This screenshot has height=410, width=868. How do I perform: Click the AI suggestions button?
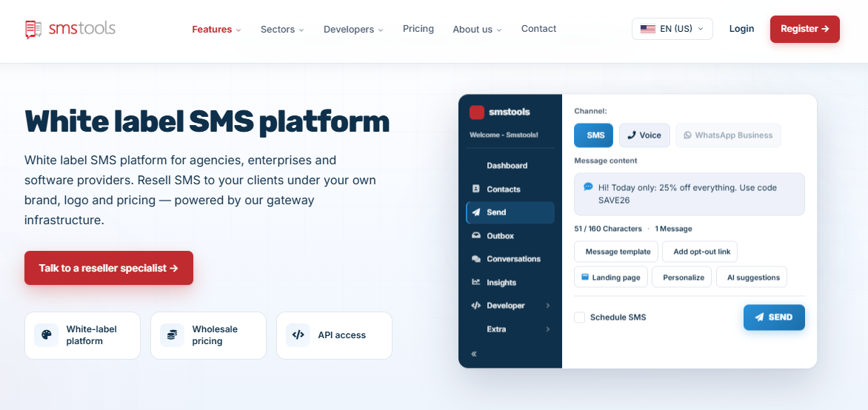click(752, 277)
